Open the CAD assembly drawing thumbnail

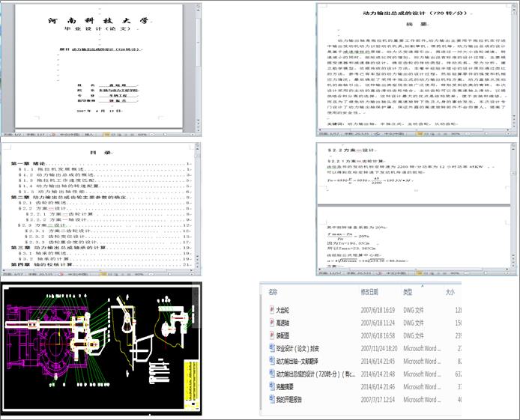[101, 348]
